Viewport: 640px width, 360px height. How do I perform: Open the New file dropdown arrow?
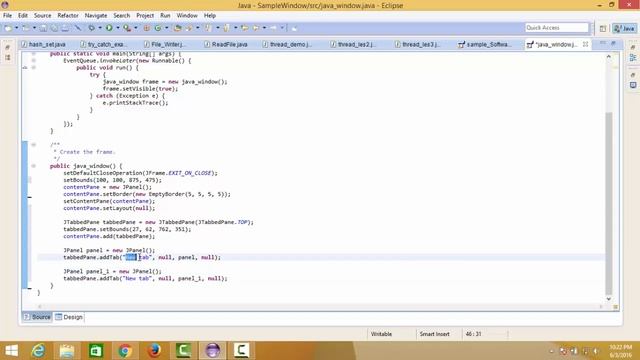coord(16,28)
